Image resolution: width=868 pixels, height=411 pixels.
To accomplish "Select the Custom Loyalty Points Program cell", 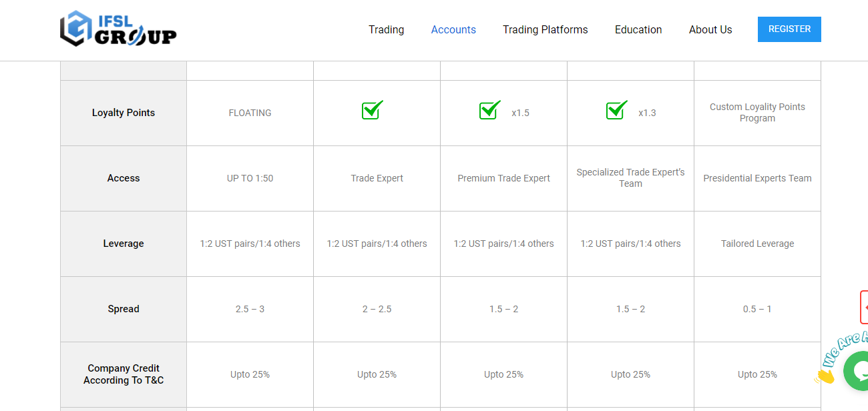I will coord(757,113).
